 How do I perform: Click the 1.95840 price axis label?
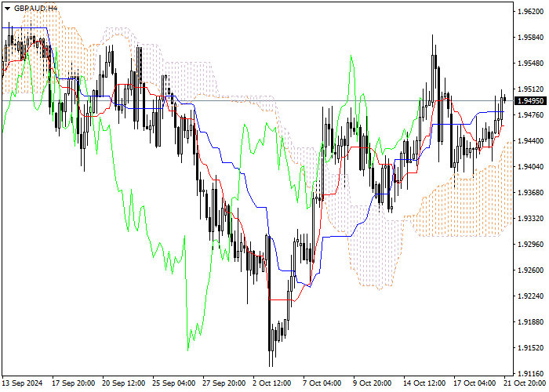point(531,38)
